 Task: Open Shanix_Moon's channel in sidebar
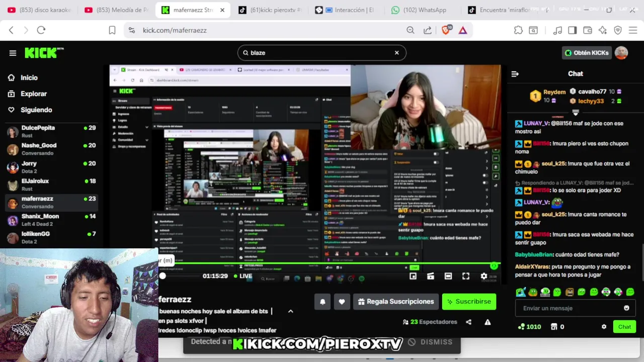51,220
